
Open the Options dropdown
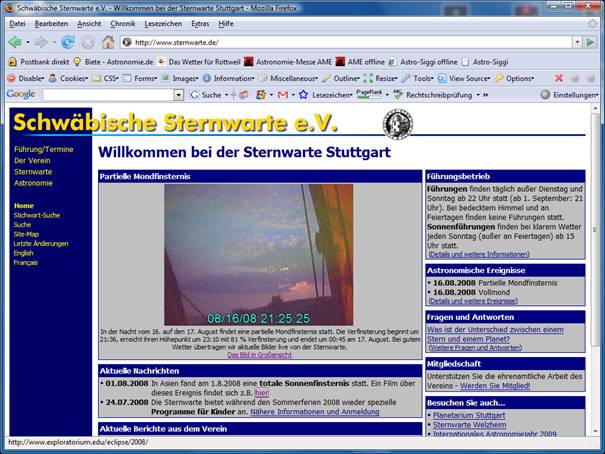click(x=515, y=78)
